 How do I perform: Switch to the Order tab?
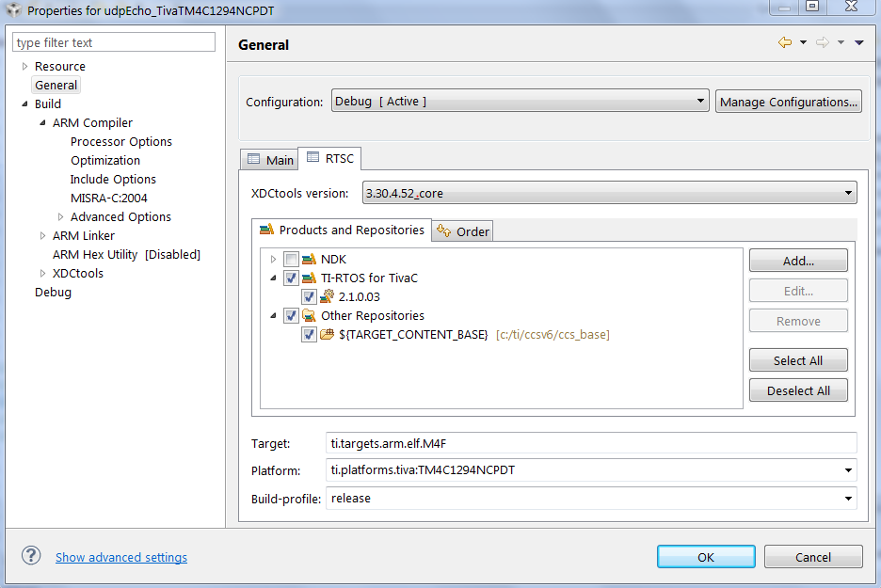pyautogui.click(x=462, y=231)
